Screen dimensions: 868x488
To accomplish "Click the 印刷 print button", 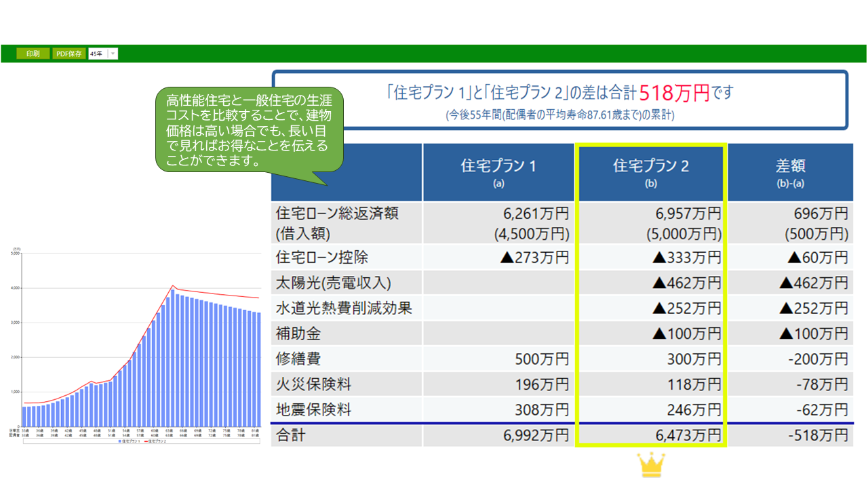I will click(33, 54).
